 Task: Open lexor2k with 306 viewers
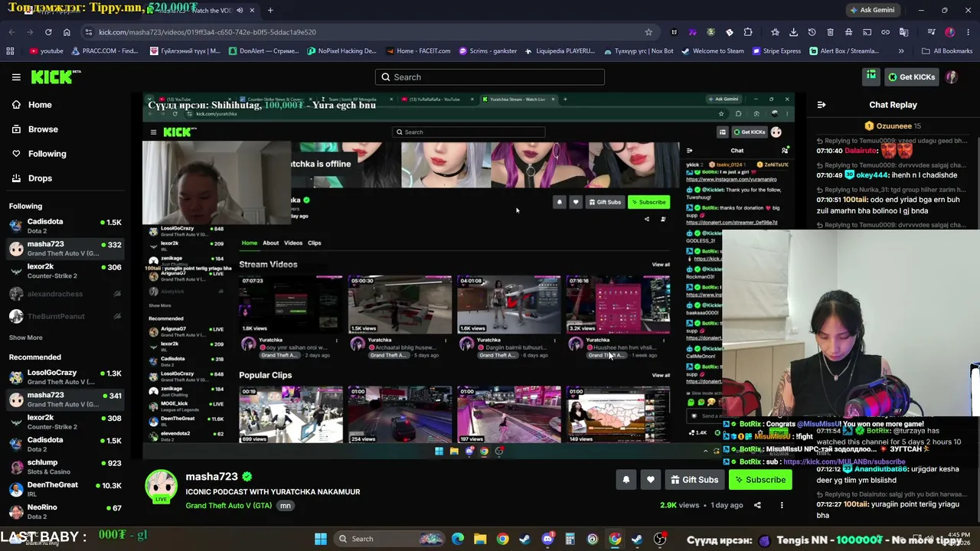pyautogui.click(x=65, y=271)
